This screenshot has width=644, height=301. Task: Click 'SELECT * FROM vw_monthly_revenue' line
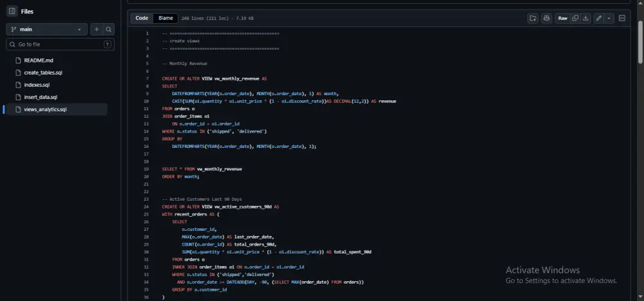click(202, 169)
